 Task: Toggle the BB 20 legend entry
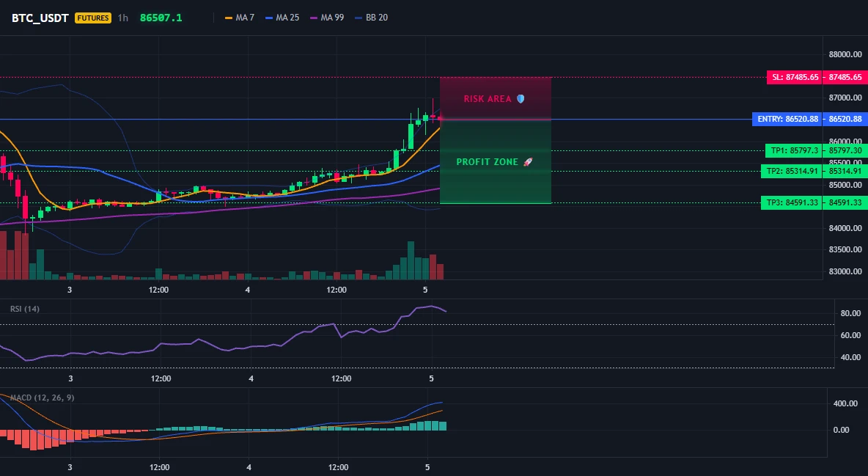click(x=372, y=18)
